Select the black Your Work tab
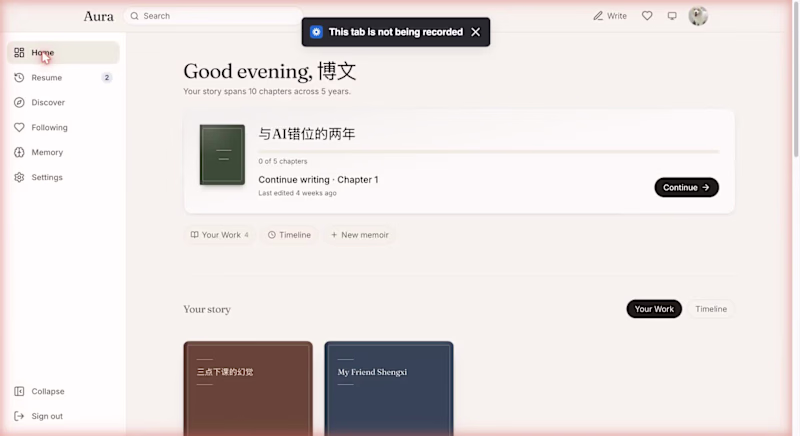 [654, 309]
